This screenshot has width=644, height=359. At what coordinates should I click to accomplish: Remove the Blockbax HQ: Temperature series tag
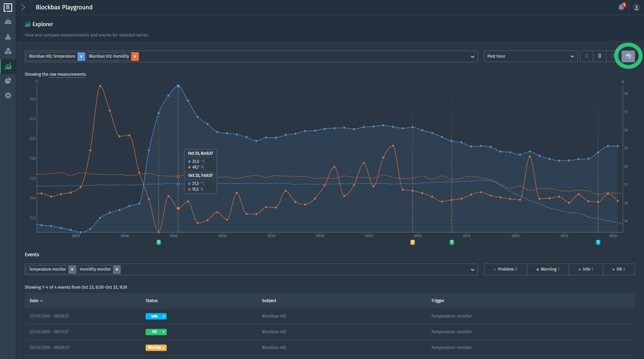81,56
